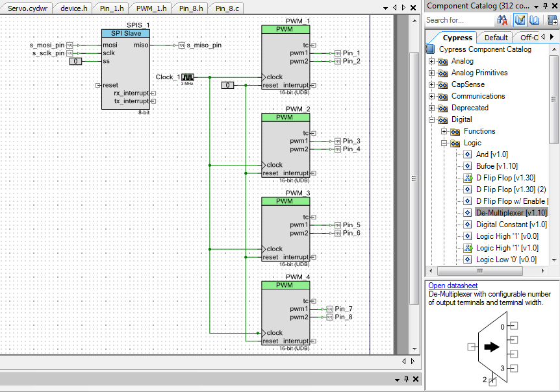Expand the Analog category folder

pos(431,61)
